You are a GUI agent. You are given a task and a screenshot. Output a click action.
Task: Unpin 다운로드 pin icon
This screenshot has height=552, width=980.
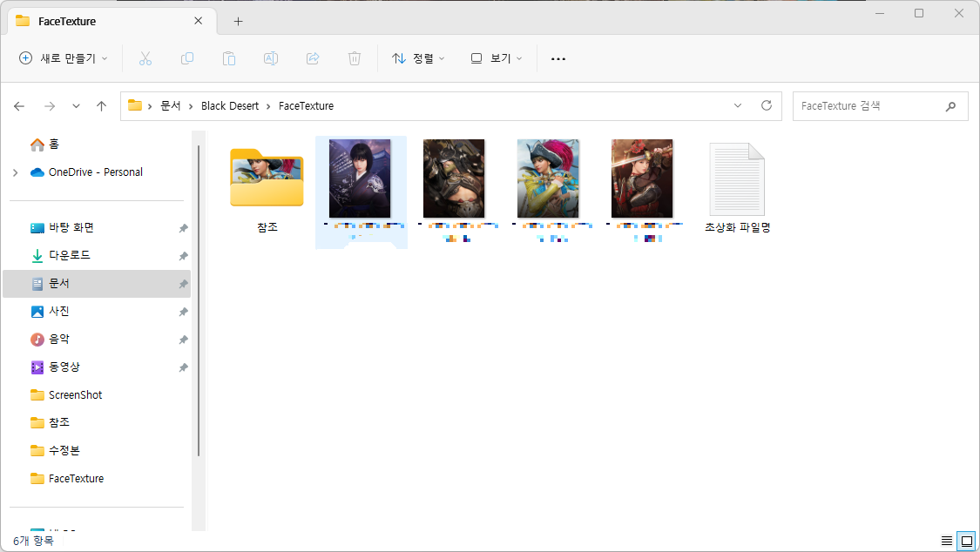point(183,256)
